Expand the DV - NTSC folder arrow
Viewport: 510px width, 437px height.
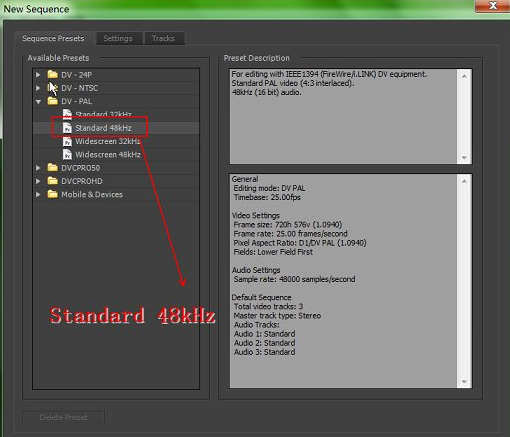[38, 88]
